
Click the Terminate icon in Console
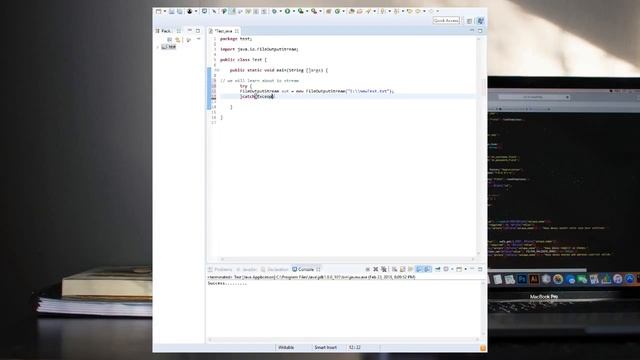point(368,269)
